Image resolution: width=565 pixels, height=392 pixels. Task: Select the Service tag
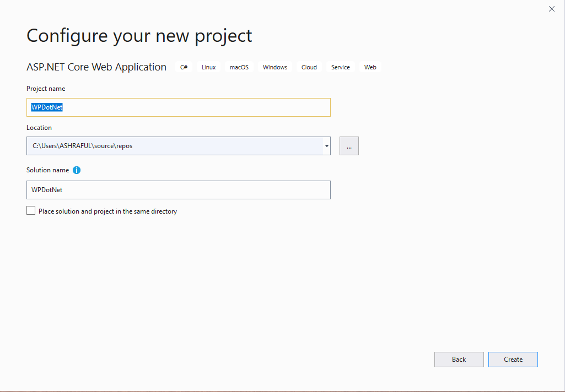tap(341, 67)
